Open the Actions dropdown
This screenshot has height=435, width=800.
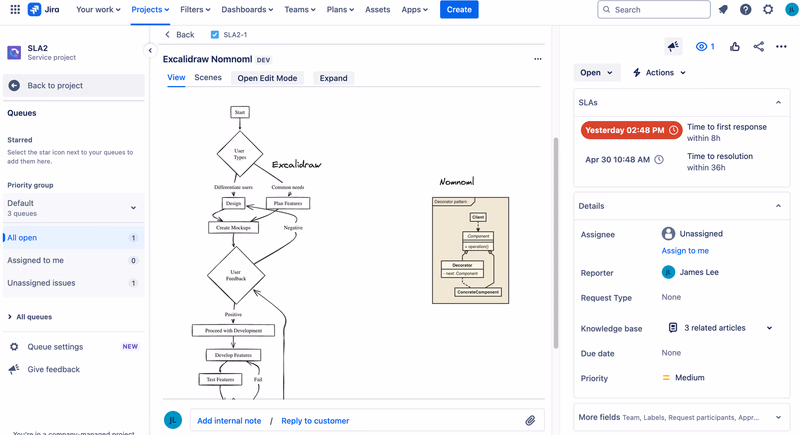coord(659,72)
